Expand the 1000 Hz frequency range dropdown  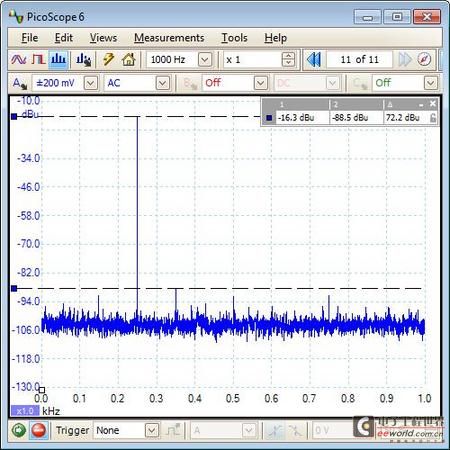205,60
